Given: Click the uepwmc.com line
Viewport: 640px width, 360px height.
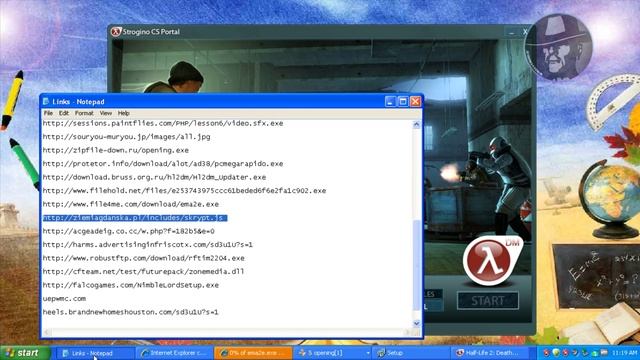Looking at the screenshot, I should (64, 298).
